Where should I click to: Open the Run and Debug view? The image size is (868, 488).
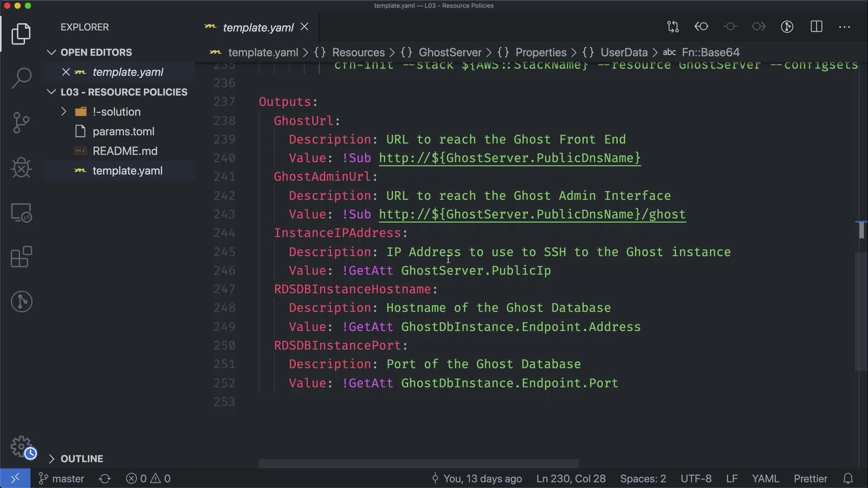(x=21, y=168)
